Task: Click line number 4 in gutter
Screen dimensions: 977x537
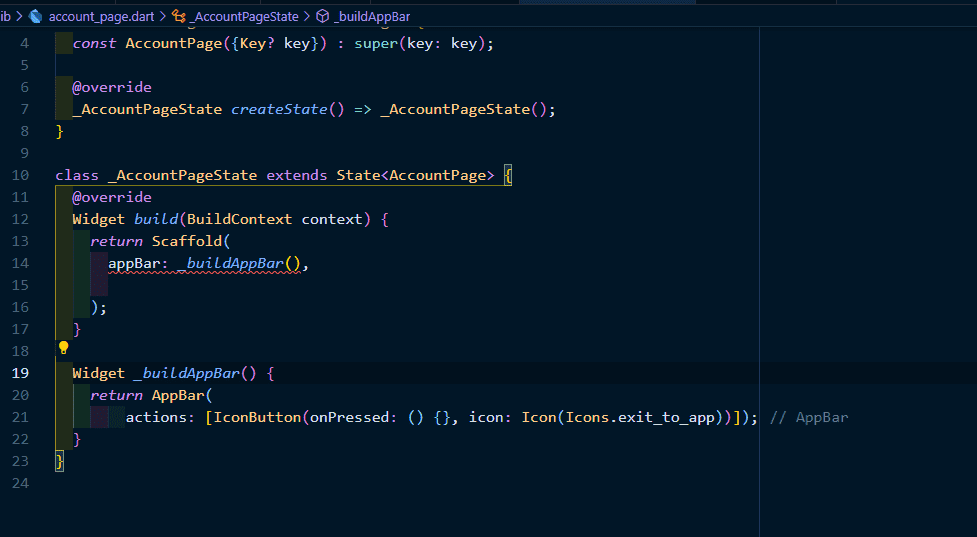Action: (x=24, y=44)
